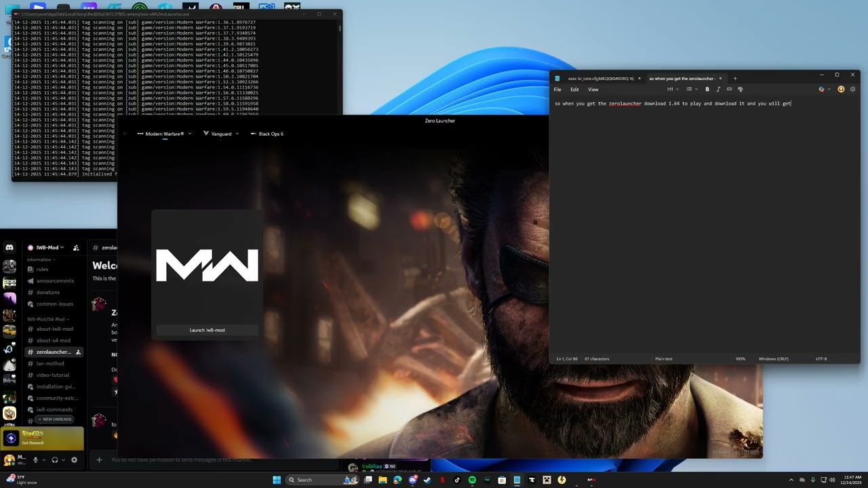Open the about-s4-mod channel
The height and width of the screenshot is (488, 868).
pos(54,340)
